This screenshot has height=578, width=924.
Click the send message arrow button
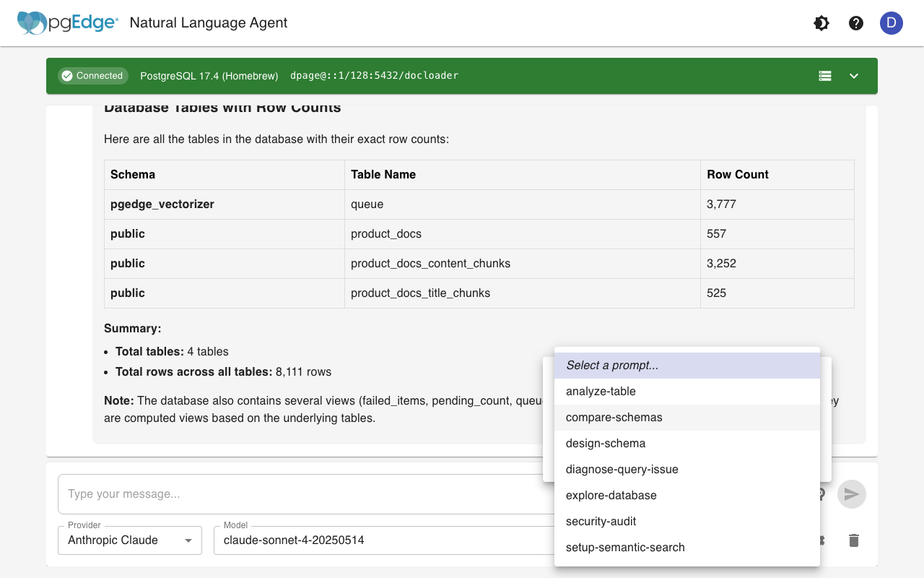click(852, 494)
